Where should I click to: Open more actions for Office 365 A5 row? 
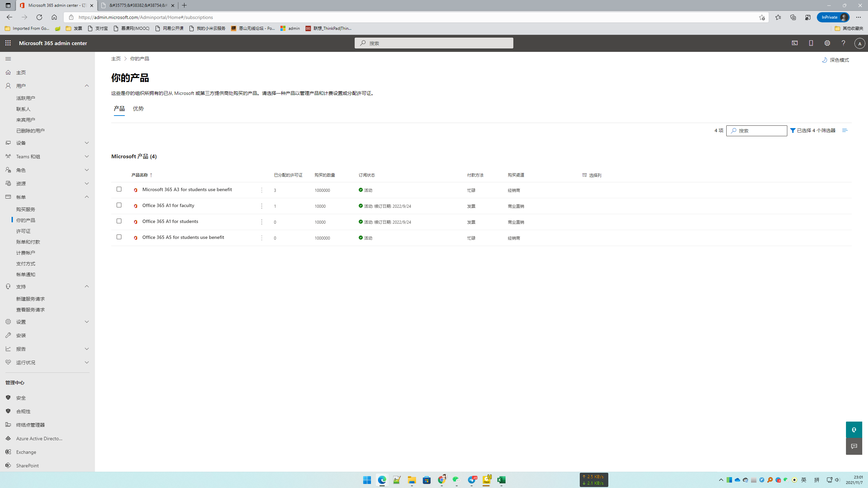tap(261, 238)
